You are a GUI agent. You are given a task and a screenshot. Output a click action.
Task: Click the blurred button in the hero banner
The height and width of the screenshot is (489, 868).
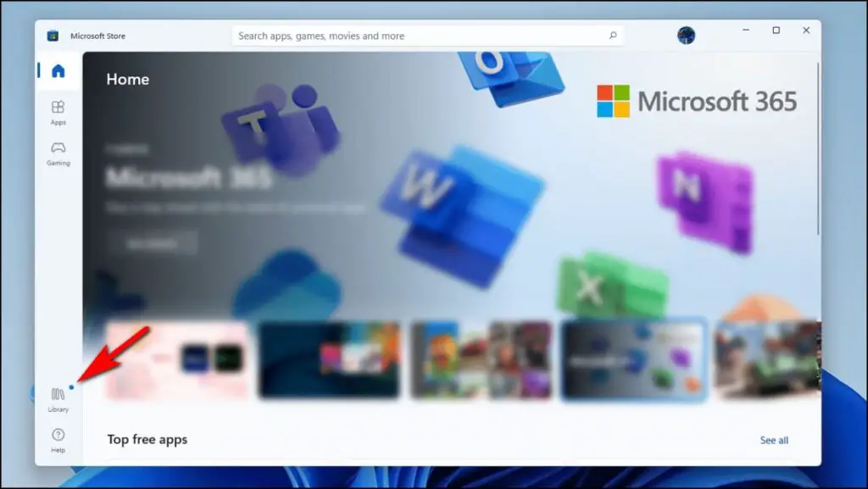[x=153, y=243]
